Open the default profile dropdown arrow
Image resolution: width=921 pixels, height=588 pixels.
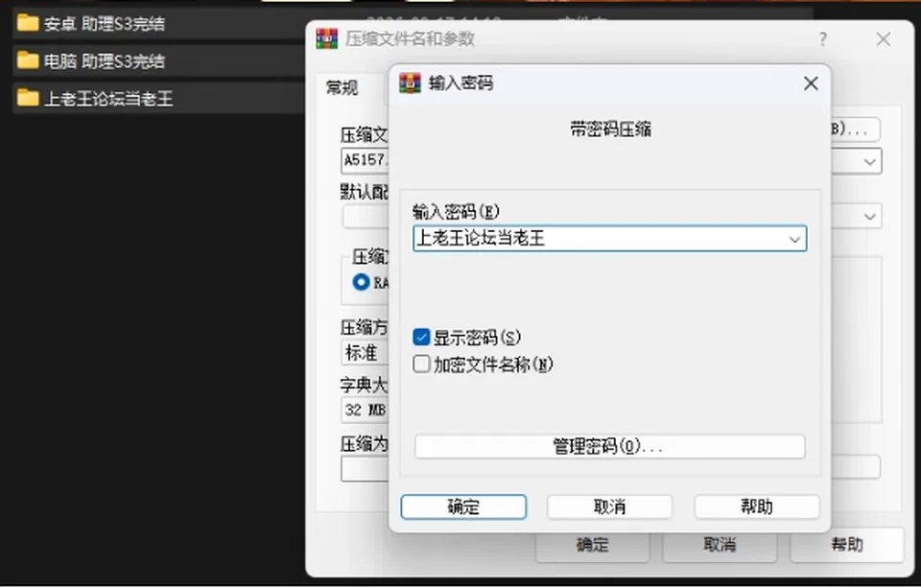click(x=869, y=216)
